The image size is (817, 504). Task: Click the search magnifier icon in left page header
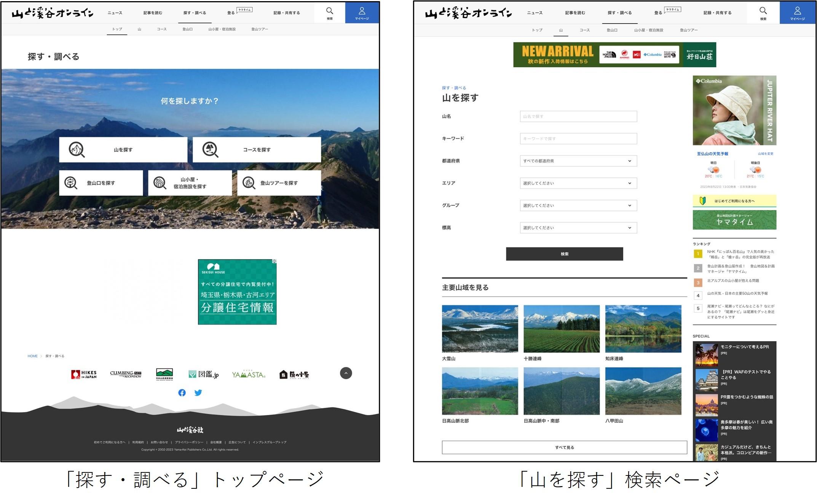330,11
